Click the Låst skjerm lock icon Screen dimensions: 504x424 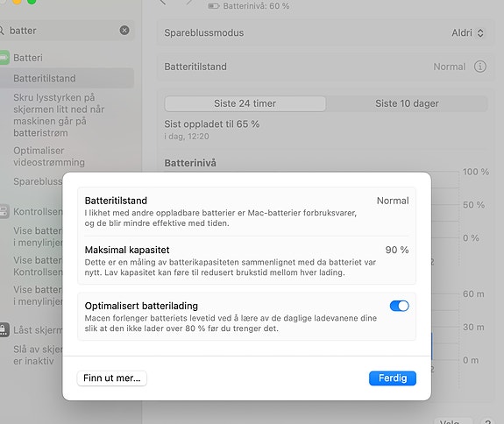[4, 330]
